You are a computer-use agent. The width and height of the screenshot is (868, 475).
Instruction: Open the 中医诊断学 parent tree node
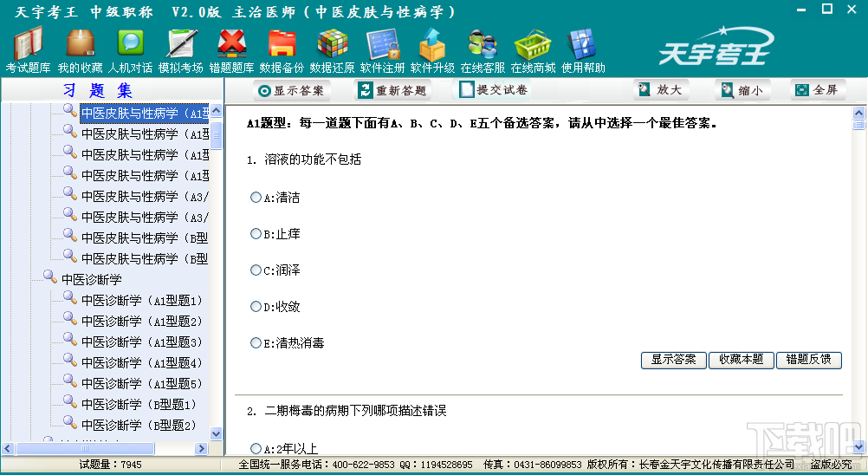pos(91,280)
